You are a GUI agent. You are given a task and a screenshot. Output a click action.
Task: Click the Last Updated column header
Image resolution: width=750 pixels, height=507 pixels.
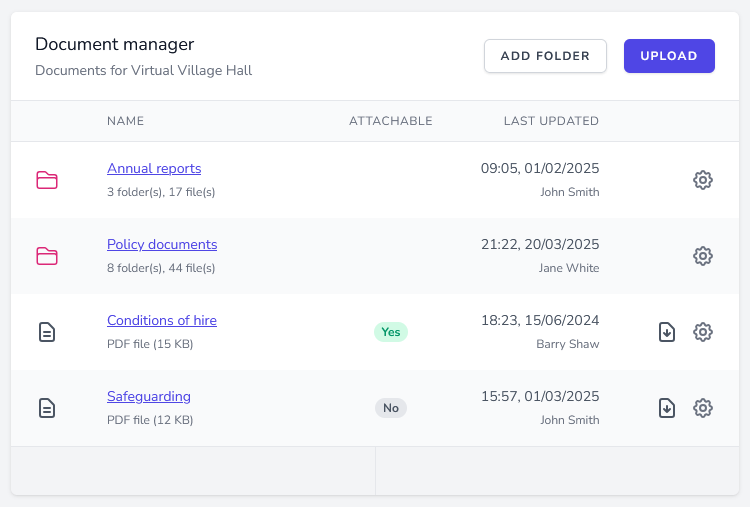coord(551,121)
